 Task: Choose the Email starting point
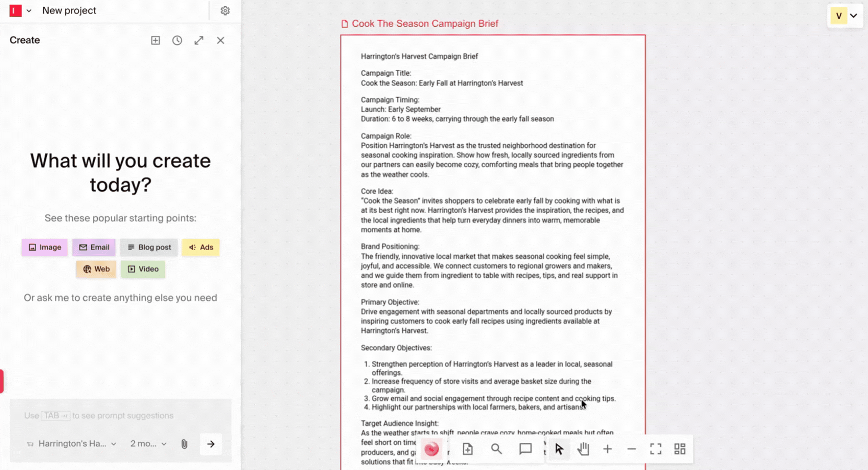(x=94, y=247)
